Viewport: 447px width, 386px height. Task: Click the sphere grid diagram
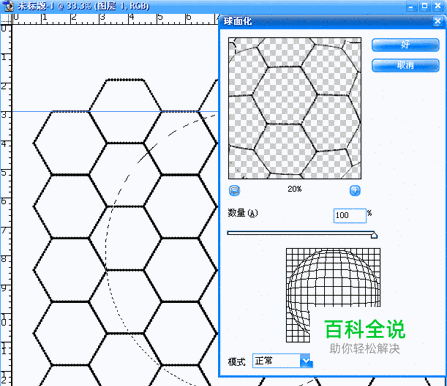(x=333, y=295)
